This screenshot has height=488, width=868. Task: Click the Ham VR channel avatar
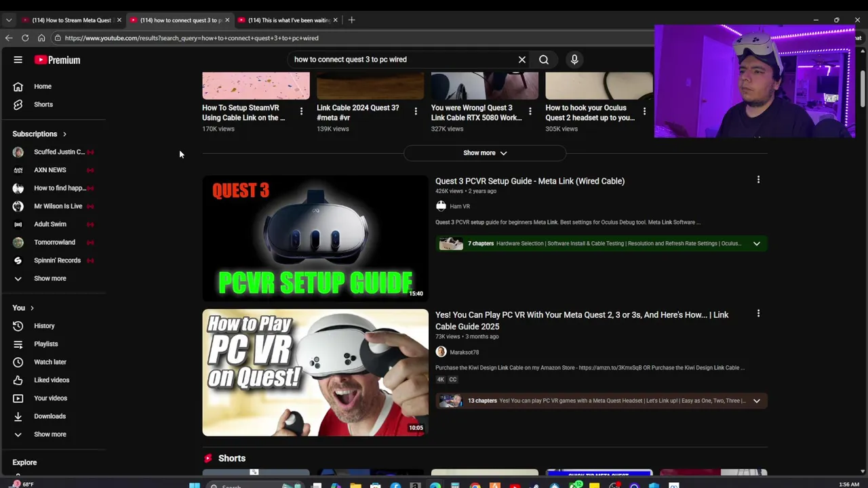[x=441, y=206]
